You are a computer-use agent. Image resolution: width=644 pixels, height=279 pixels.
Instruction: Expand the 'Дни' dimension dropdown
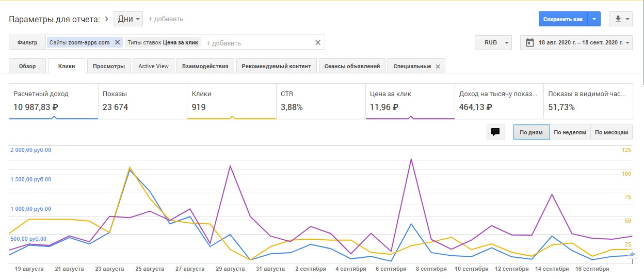click(x=128, y=19)
